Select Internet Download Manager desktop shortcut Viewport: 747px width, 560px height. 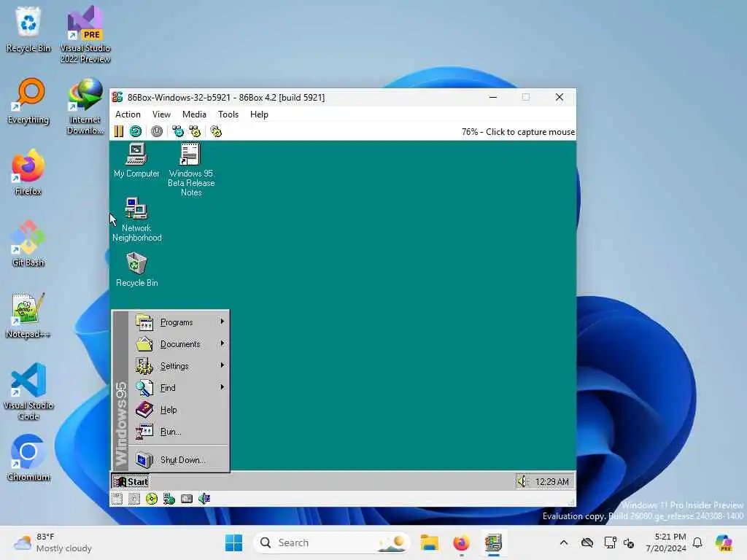pyautogui.click(x=85, y=106)
